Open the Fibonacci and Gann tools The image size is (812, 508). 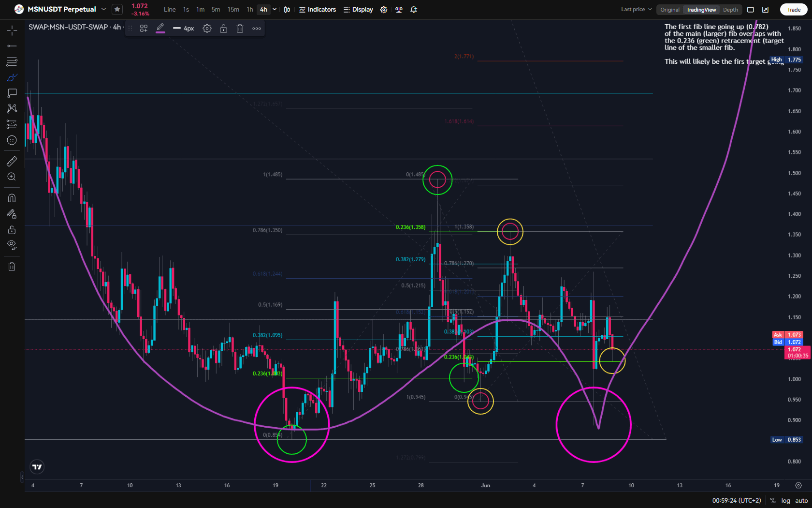tap(12, 61)
